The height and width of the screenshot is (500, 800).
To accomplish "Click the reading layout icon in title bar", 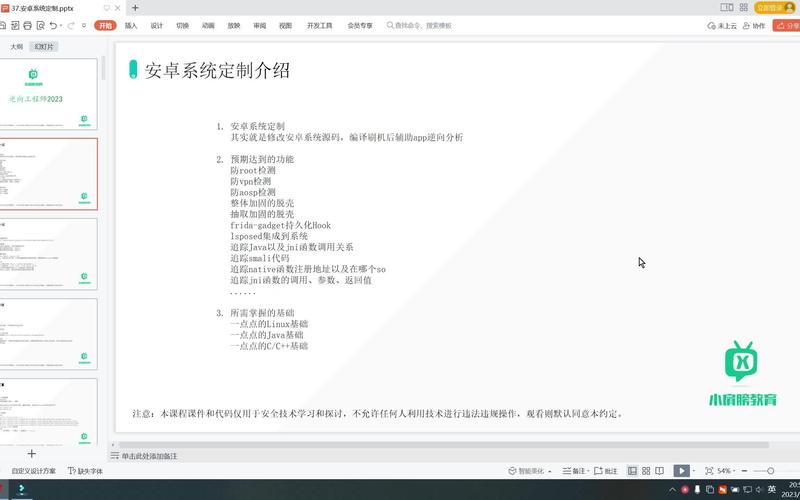I will (727, 8).
